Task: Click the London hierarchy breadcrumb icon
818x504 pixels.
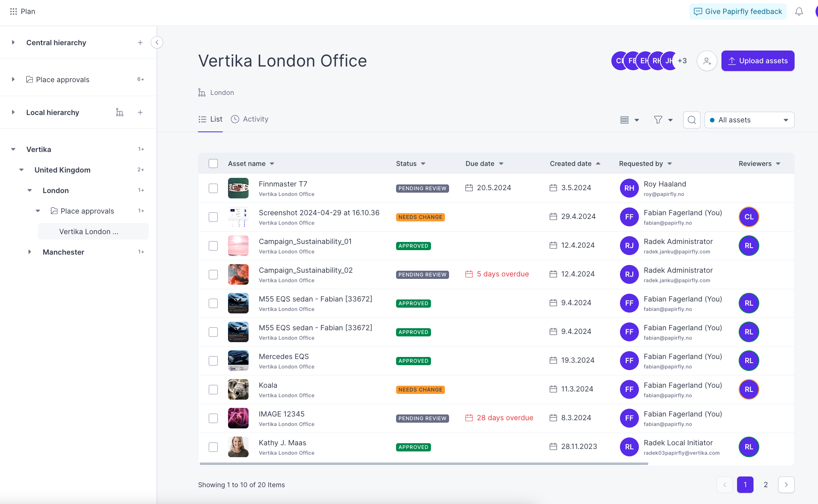Action: (202, 93)
